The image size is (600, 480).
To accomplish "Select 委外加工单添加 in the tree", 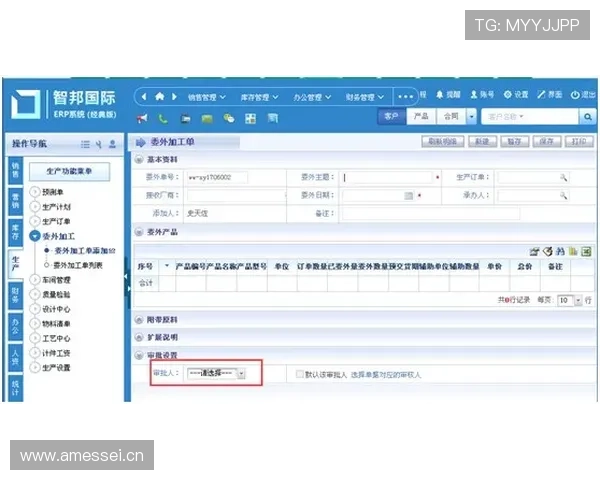I will coord(85,251).
